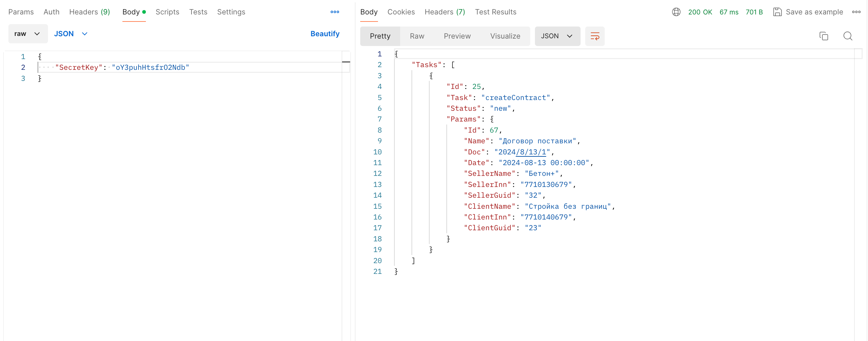Switch to the Preview response view
This screenshot has height=341, width=868.
click(456, 36)
